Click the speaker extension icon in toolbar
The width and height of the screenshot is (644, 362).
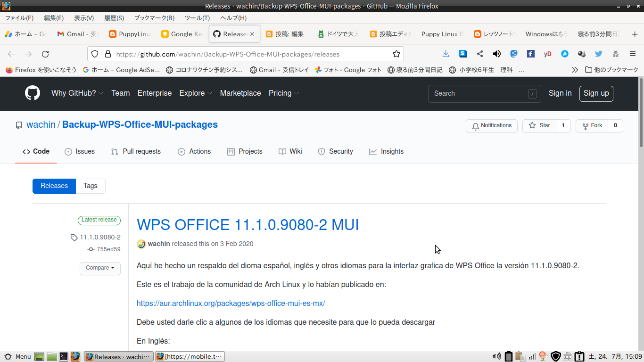click(x=497, y=54)
